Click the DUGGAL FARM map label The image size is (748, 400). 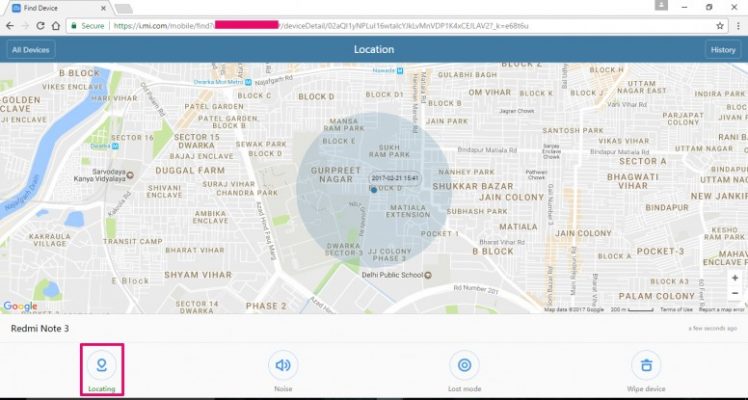(190, 170)
